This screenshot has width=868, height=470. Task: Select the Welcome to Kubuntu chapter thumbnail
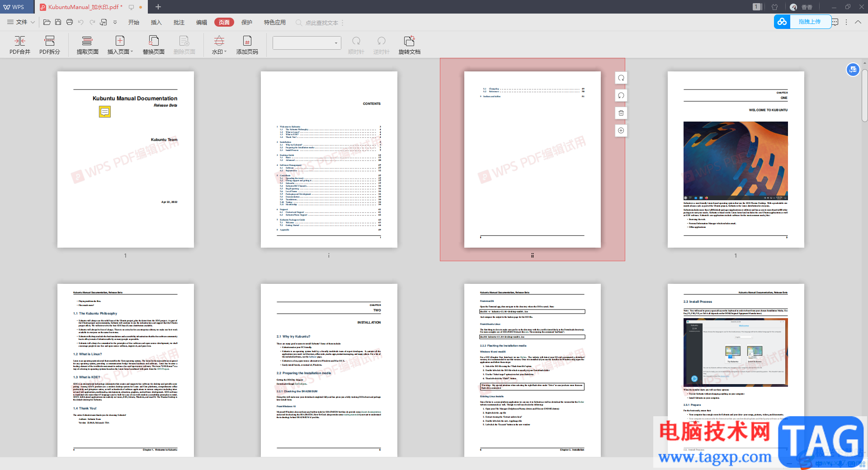[x=736, y=160]
